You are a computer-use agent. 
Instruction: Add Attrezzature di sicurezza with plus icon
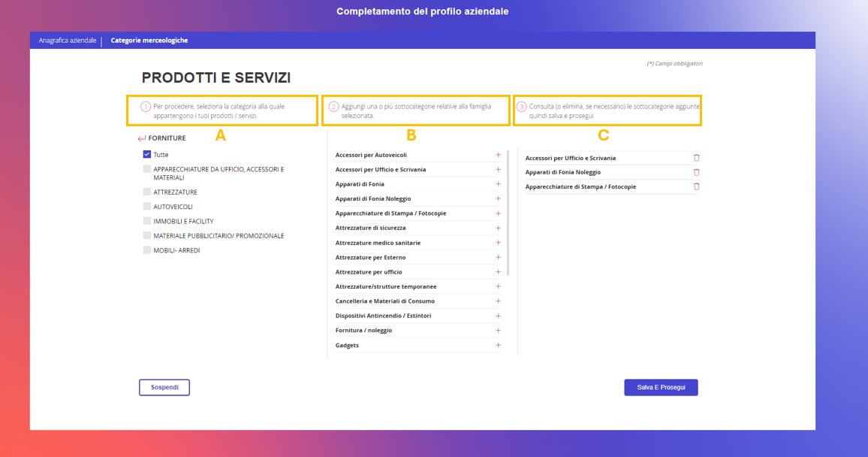point(499,228)
